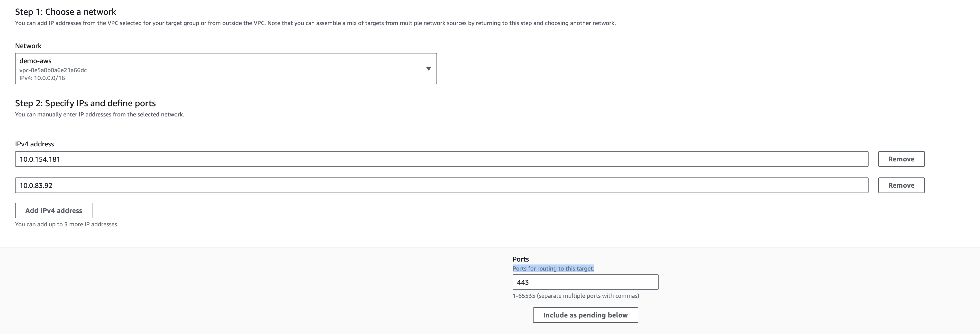This screenshot has height=334, width=980.
Task: Focus the 10.0.154.181 IPv4 address field
Action: click(441, 159)
